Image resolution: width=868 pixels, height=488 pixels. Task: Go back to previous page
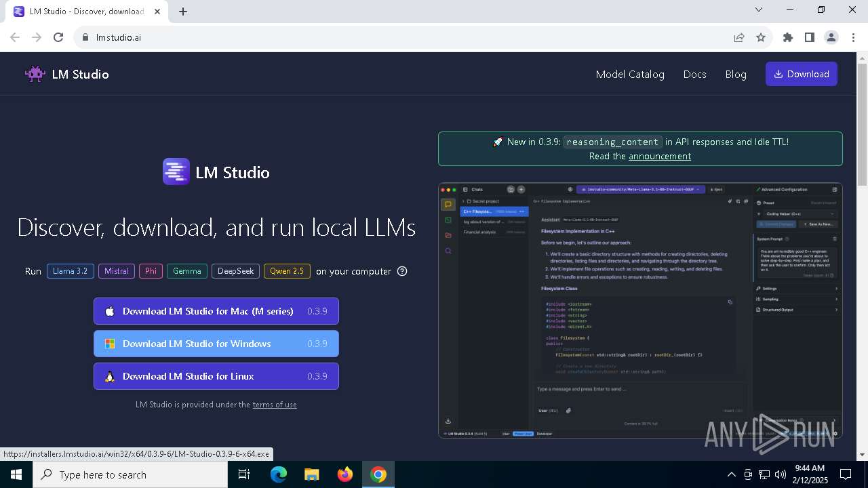tap(15, 37)
